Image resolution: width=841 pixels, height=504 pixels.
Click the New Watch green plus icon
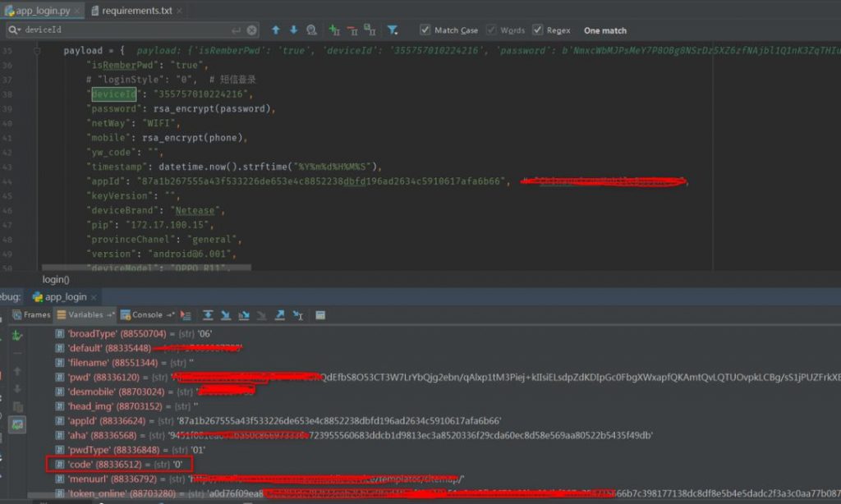(x=17, y=336)
